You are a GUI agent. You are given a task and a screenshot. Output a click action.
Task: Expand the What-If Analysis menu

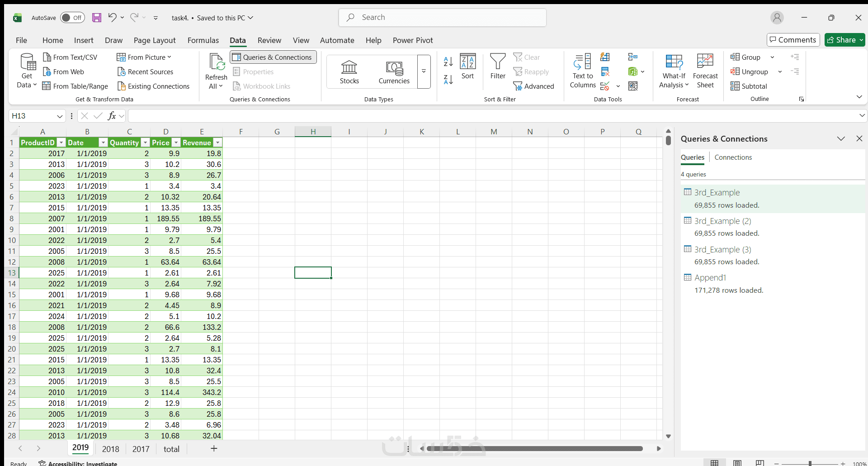(x=674, y=71)
